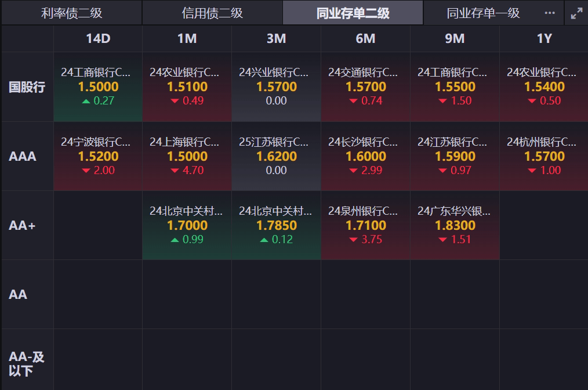The width and height of the screenshot is (588, 390).
Task: Open the 同业存单一级 tab
Action: click(483, 13)
